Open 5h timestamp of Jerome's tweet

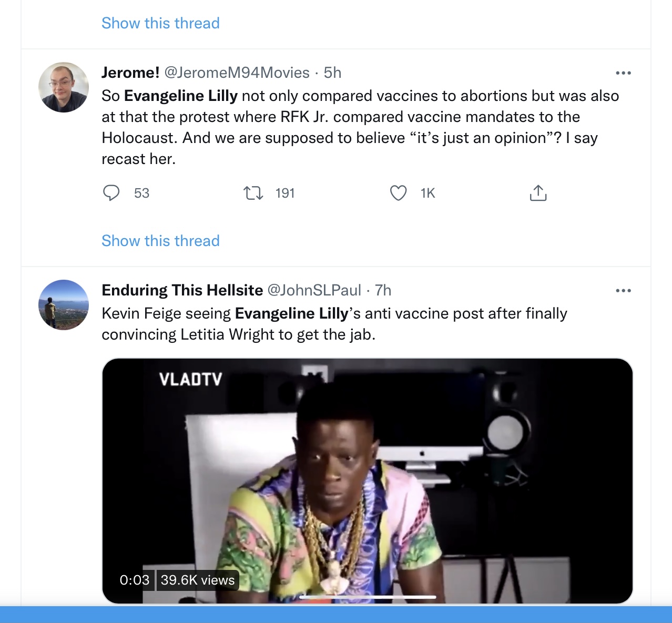[332, 73]
